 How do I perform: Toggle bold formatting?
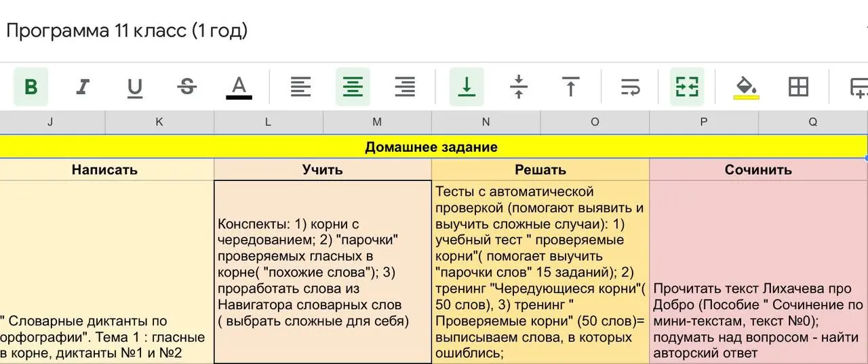tap(31, 87)
